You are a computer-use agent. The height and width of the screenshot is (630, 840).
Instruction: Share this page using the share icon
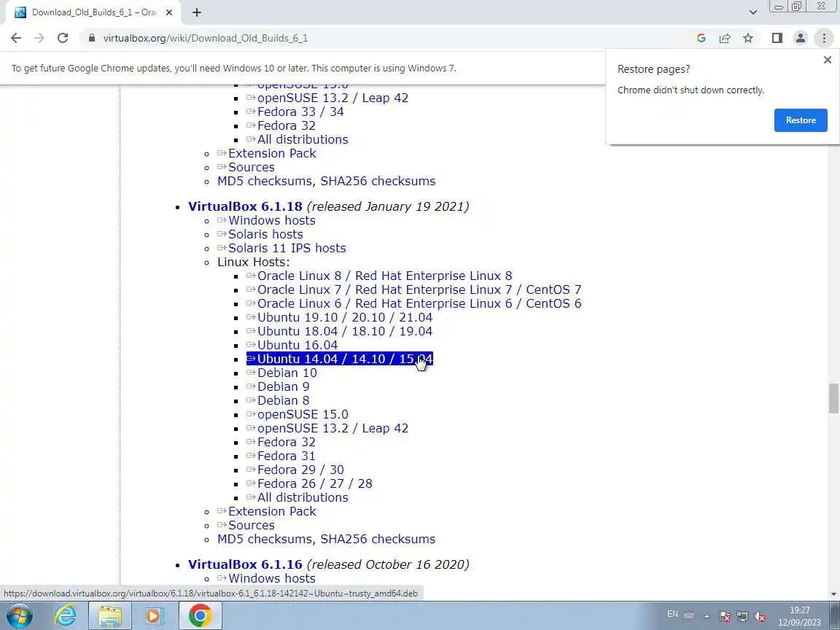coord(725,38)
